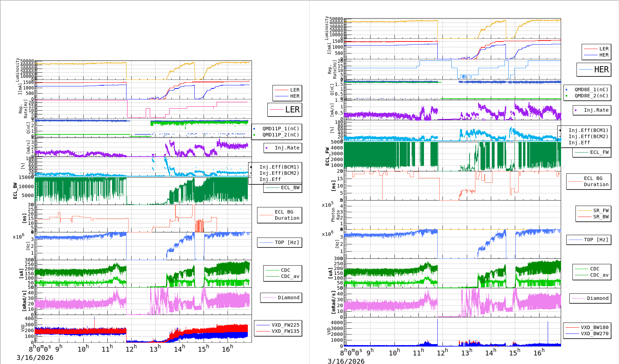Click the SR_FW legend entry
Viewport: 619px width, 364px height.
tap(600, 210)
